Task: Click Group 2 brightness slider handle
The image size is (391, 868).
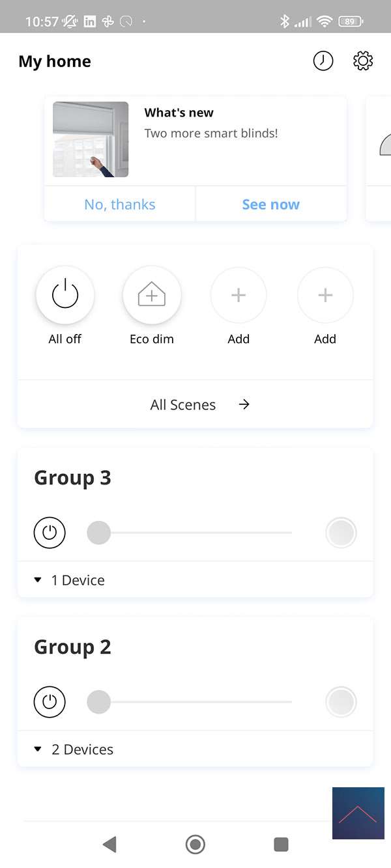Action: (x=99, y=703)
